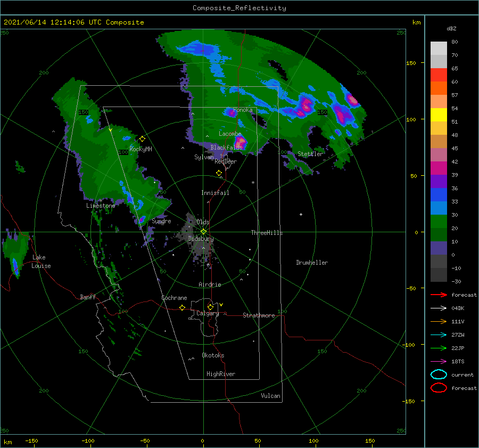The image size is (479, 448).
Task: Click the yellow diamond marker inside Calgary
Action: 210,307
